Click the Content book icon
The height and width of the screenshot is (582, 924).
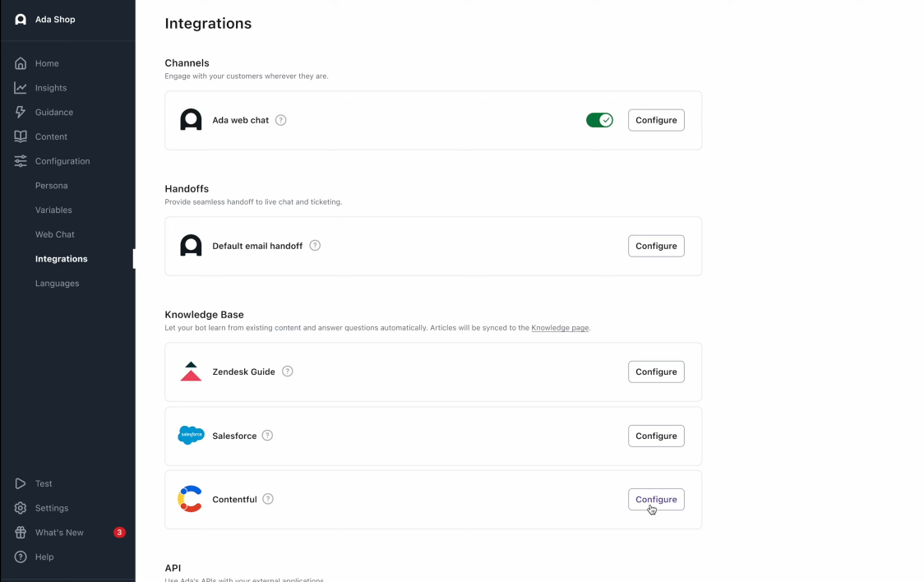click(21, 136)
